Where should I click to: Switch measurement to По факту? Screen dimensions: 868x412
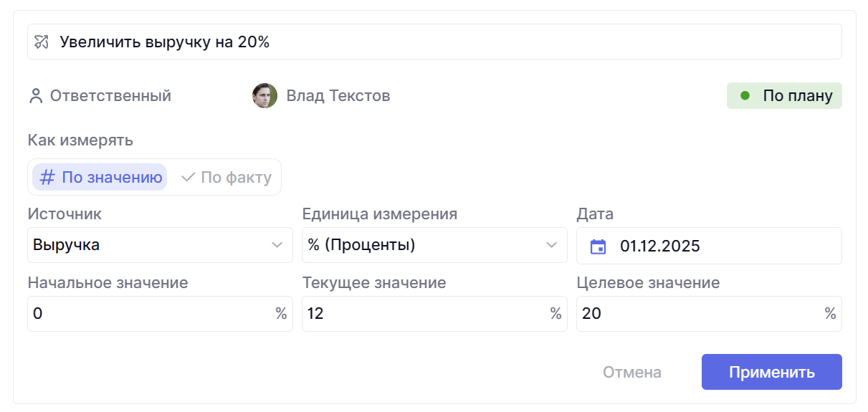pyautogui.click(x=226, y=178)
